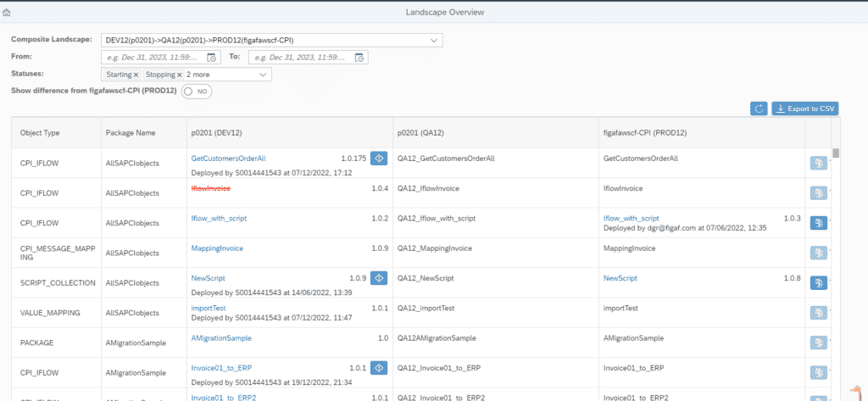Select VALUE_MAPPING object type cell
The image size is (868, 401).
coord(50,312)
